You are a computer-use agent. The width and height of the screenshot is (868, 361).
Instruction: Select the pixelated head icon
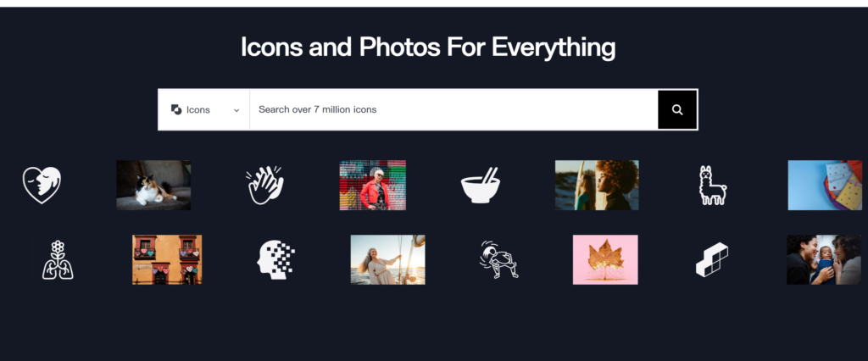coord(275,259)
